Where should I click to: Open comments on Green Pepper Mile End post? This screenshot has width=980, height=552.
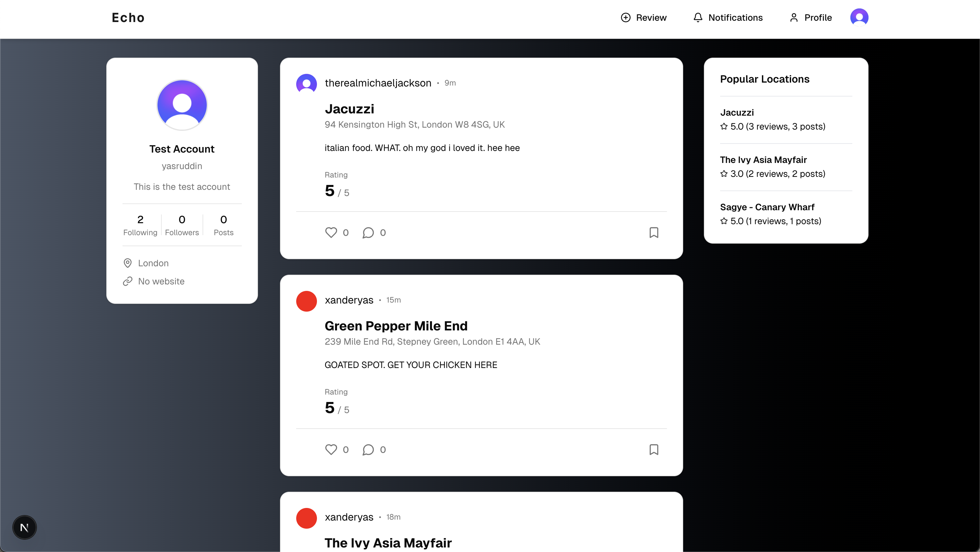tap(368, 449)
